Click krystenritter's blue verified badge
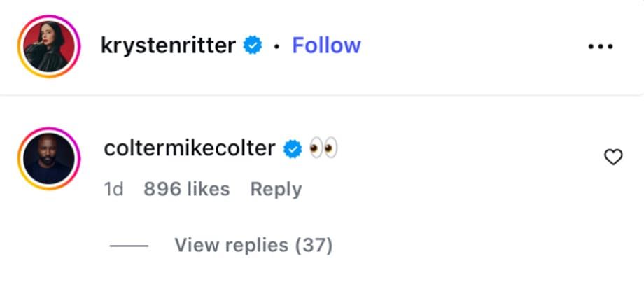The width and height of the screenshot is (644, 282). tap(253, 46)
